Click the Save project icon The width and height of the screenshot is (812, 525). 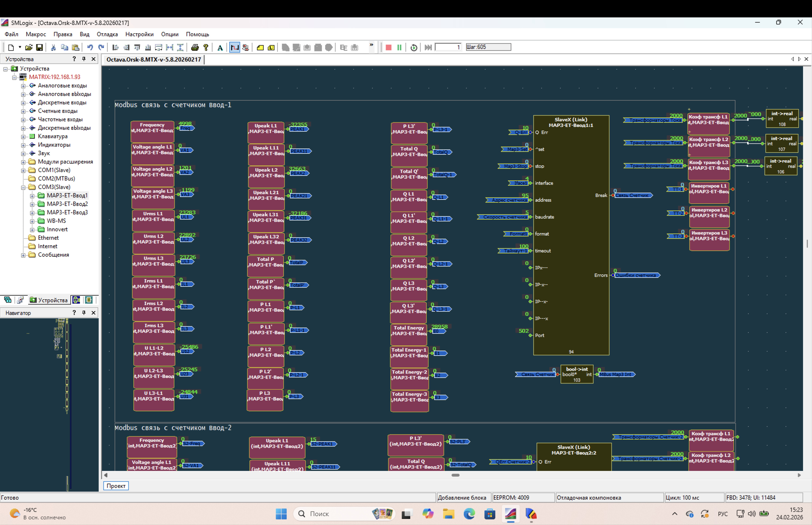coord(39,47)
